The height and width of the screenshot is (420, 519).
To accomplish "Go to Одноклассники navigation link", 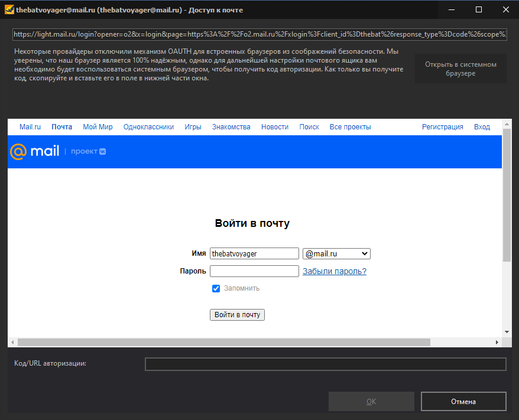I will tap(148, 127).
